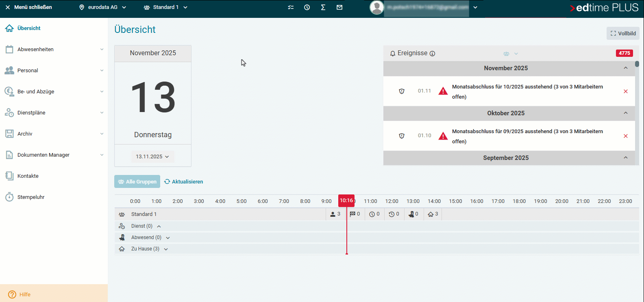Open the Personal menu item

pyautogui.click(x=54, y=71)
